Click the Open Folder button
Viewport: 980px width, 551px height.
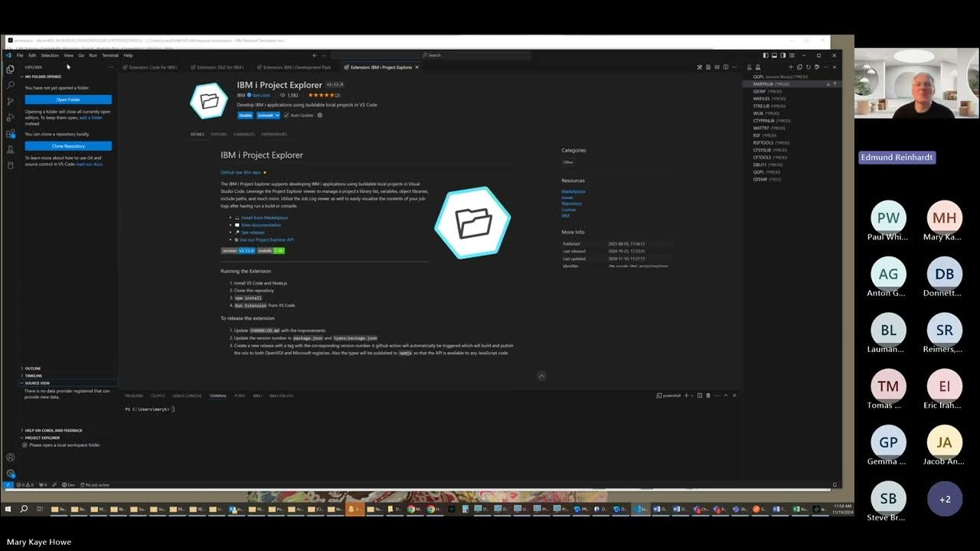(68, 99)
